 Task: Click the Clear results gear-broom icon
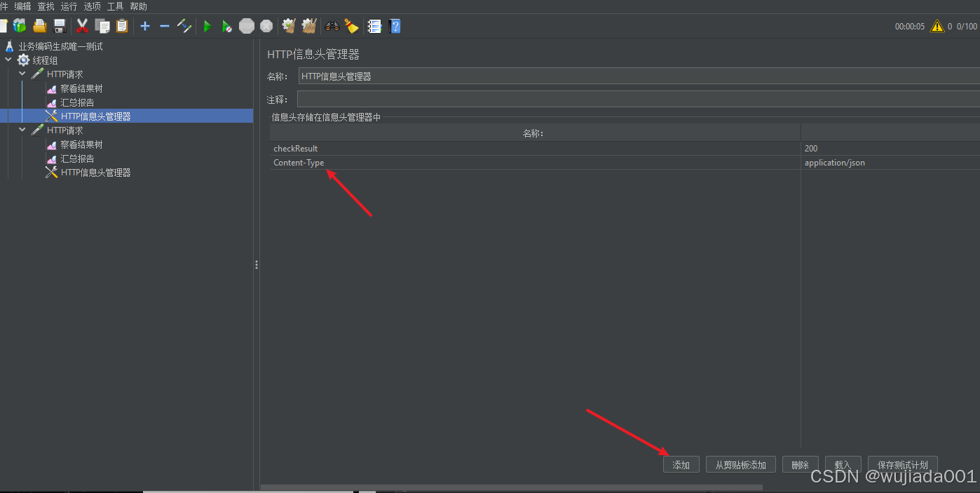[289, 26]
